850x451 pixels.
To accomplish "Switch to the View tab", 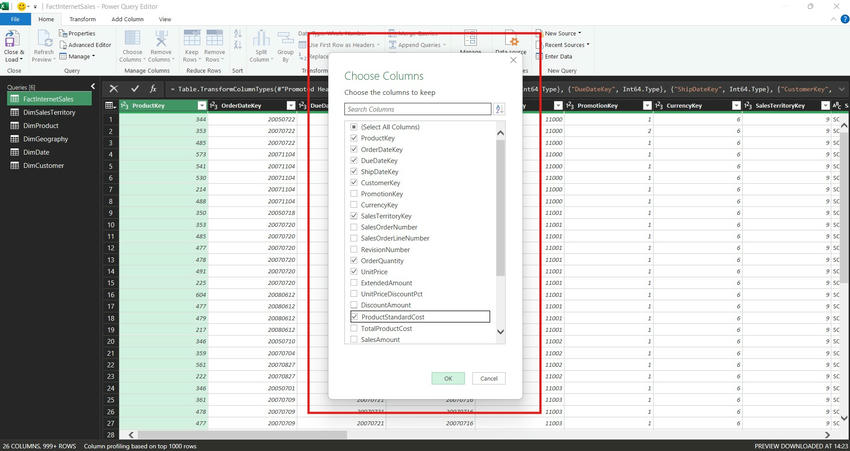I will click(165, 19).
